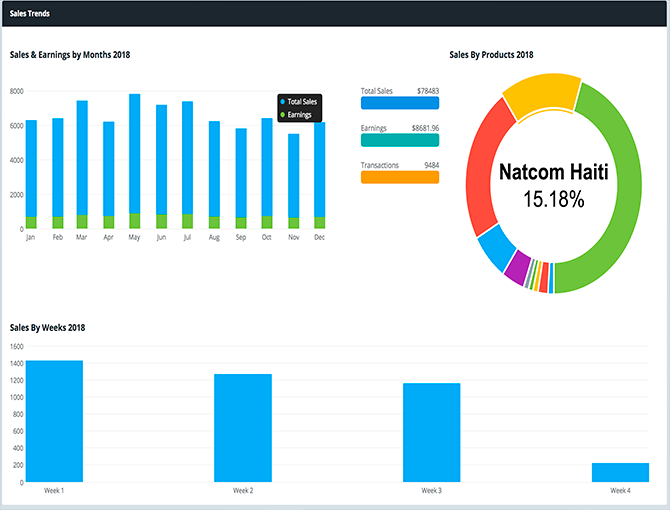Click the blue part of the May bar
The height and width of the screenshot is (510, 670).
coord(134,150)
